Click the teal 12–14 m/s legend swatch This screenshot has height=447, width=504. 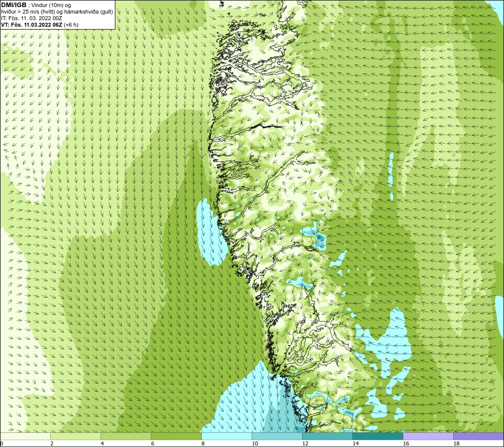pyautogui.click(x=327, y=436)
